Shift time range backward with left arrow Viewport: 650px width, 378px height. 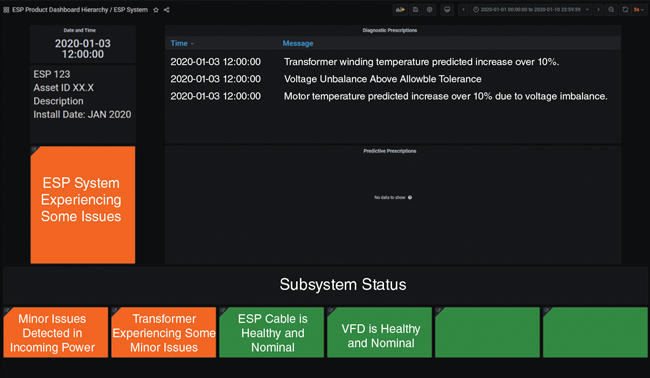click(x=463, y=10)
